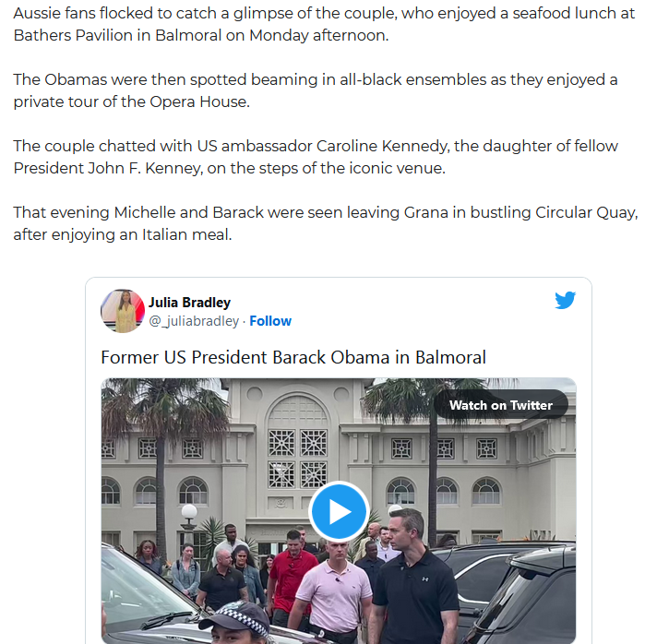
Task: Click the @_juliabradley handle
Action: pos(194,321)
